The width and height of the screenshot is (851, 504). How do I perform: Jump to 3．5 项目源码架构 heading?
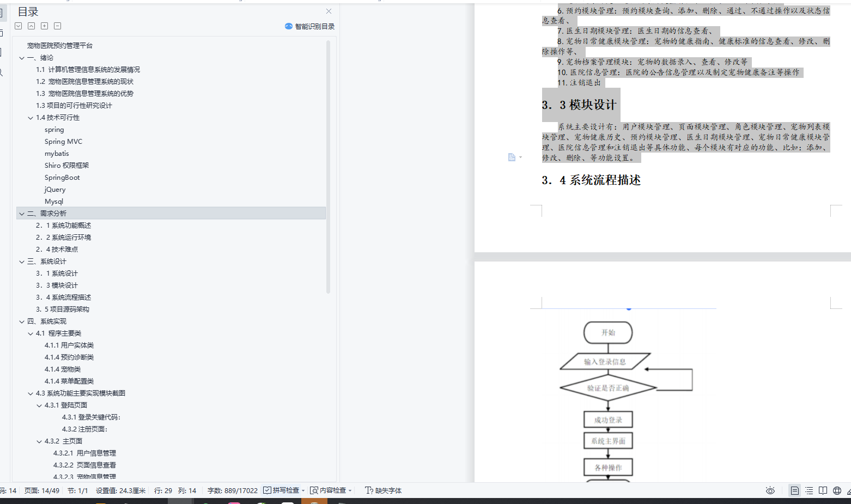coord(63,309)
